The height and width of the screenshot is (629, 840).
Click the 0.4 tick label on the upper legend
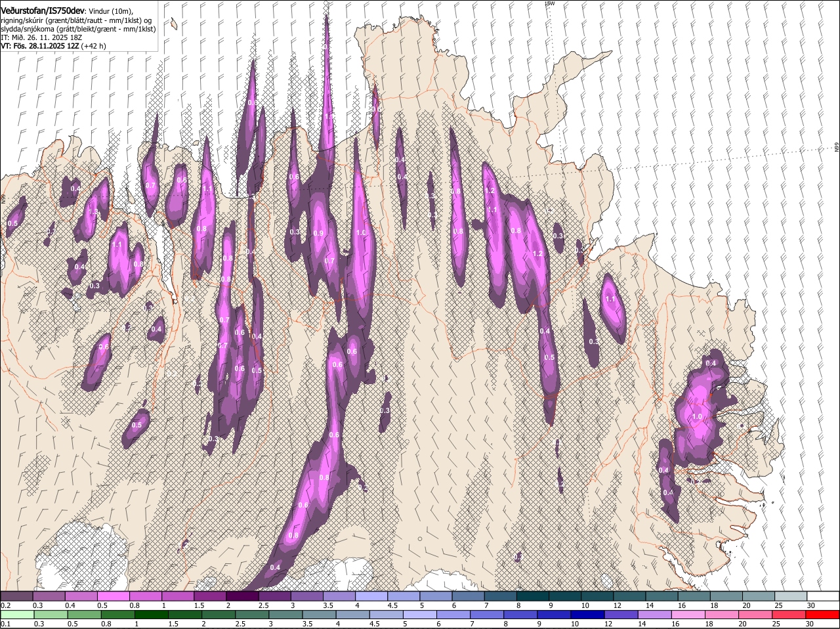tap(70, 605)
